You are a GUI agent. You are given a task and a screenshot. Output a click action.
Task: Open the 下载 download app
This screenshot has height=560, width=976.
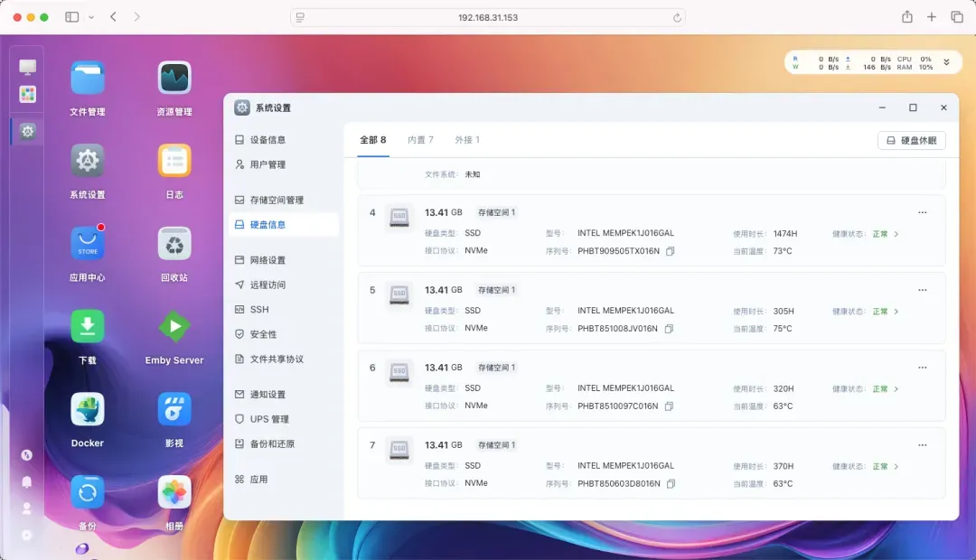point(88,326)
